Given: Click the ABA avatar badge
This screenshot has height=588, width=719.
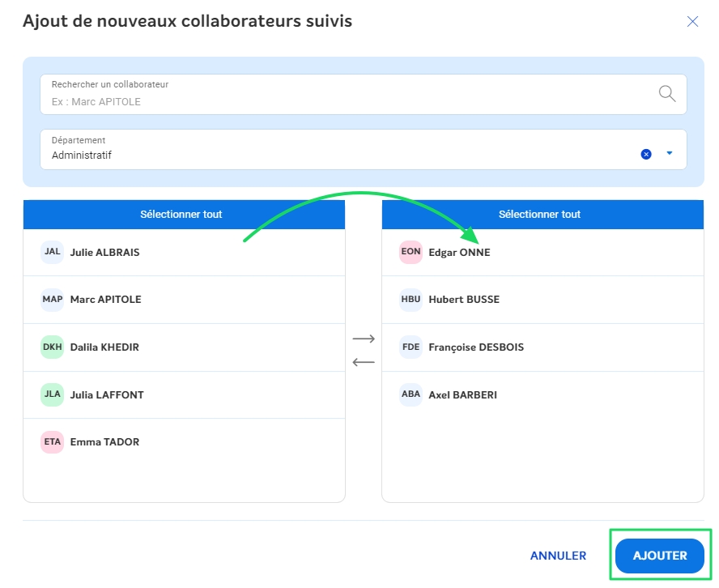Looking at the screenshot, I should (411, 394).
